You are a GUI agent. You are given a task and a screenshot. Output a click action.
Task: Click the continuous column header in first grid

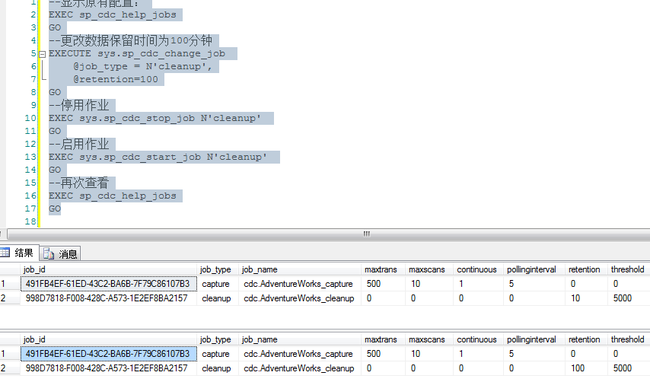point(478,269)
